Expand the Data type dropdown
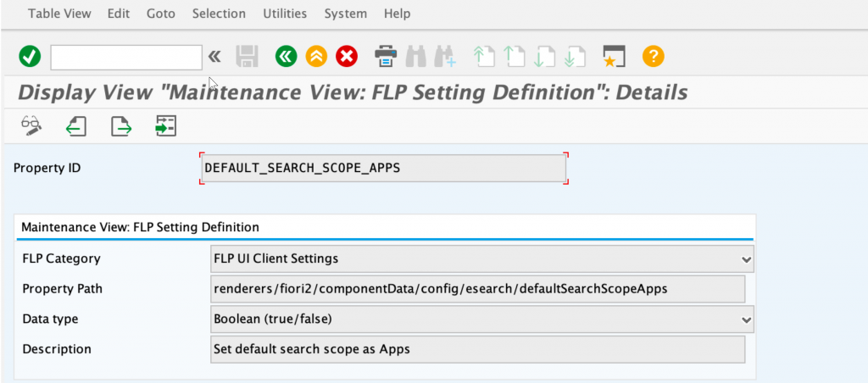The image size is (868, 383). (x=746, y=319)
